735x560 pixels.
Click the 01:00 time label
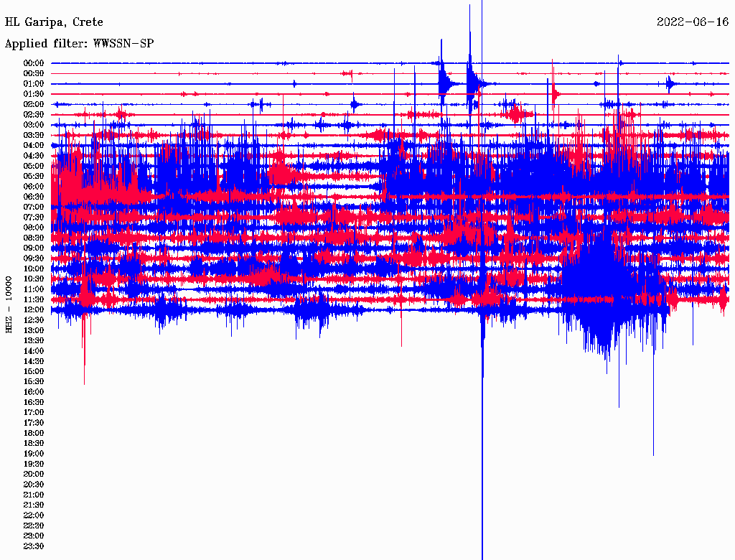pos(34,83)
